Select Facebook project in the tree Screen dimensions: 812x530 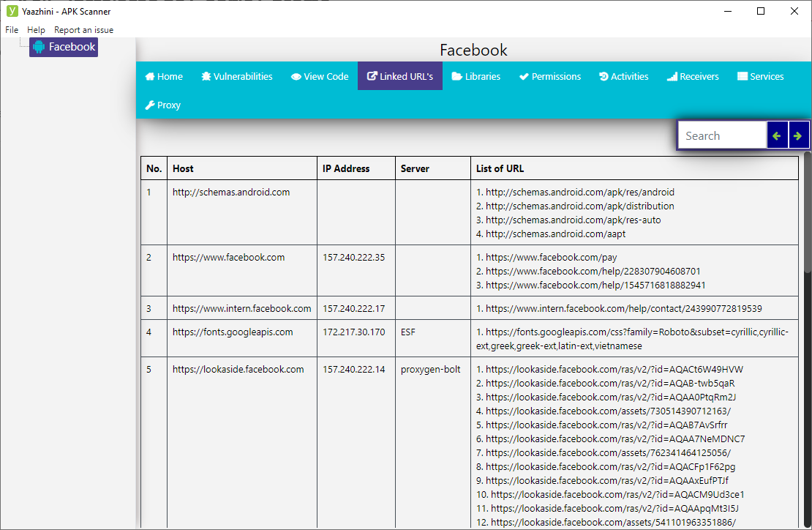click(x=64, y=47)
